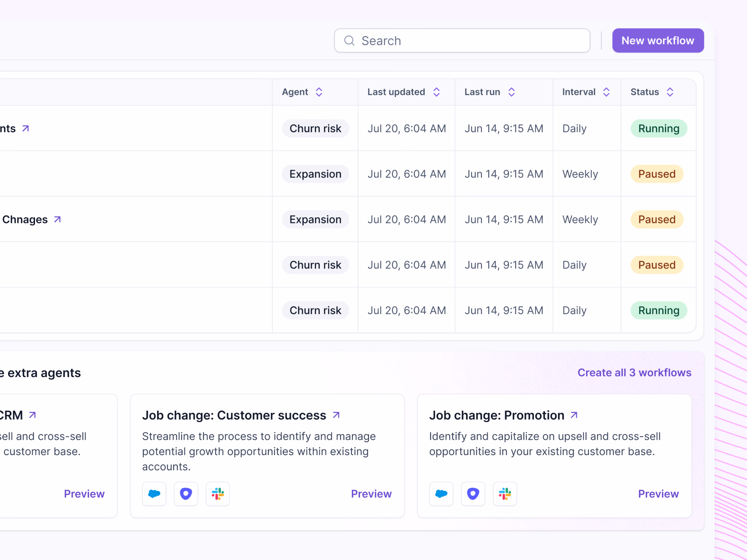Click 'extra agents' section heading

pos(44,373)
